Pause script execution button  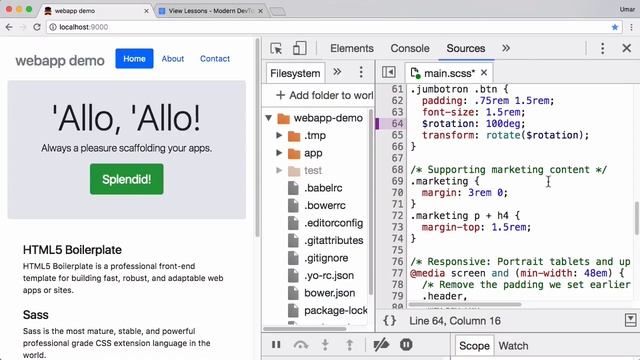[276, 345]
